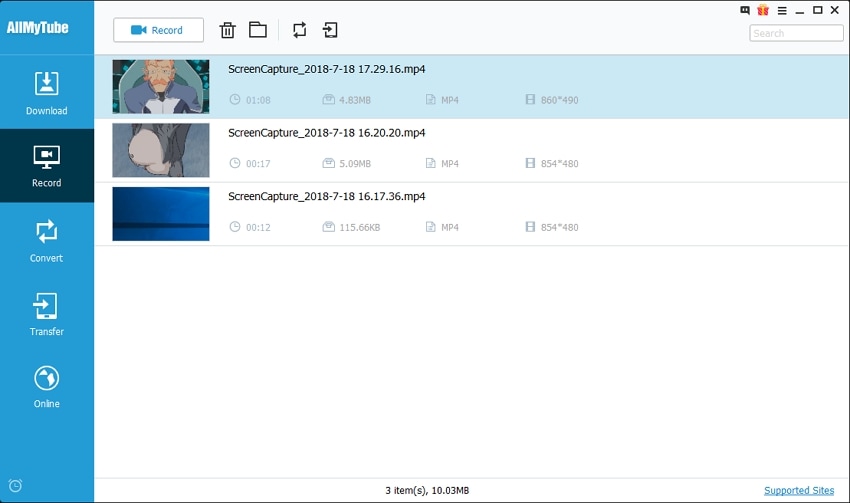Viewport: 850px width, 503px height.
Task: Switch to the Convert tab
Action: point(47,241)
